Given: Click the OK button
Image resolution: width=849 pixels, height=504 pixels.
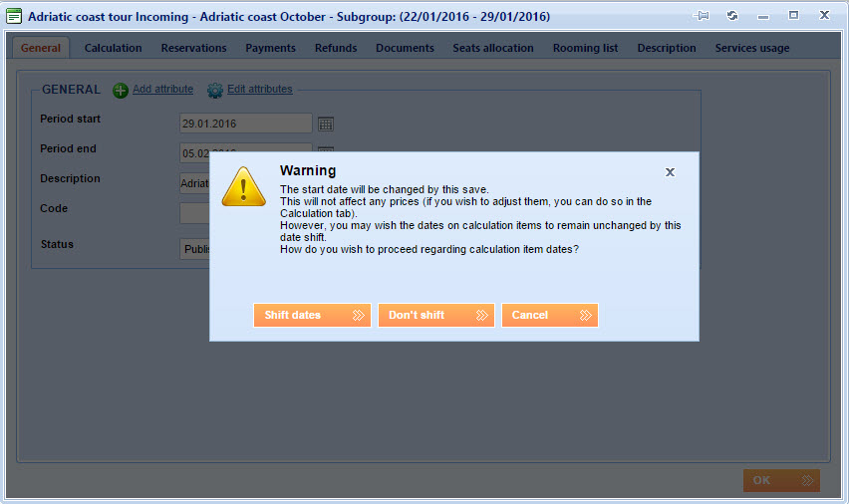Looking at the screenshot, I should click(781, 480).
